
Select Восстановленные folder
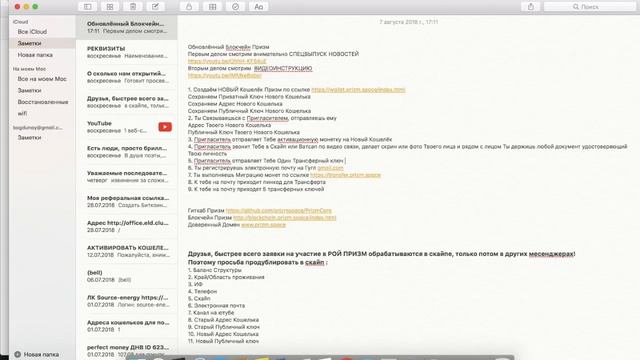(x=43, y=102)
